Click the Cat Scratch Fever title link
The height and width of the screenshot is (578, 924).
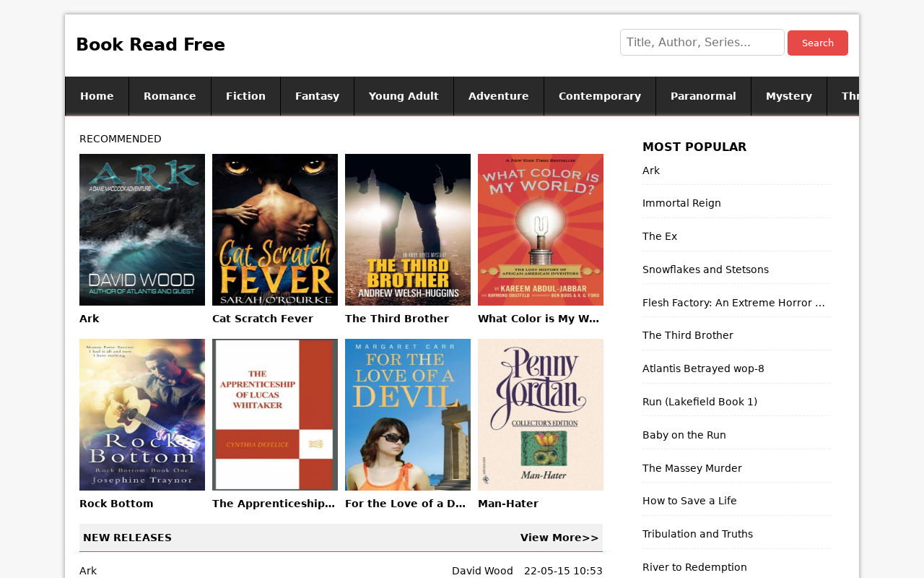coord(263,319)
